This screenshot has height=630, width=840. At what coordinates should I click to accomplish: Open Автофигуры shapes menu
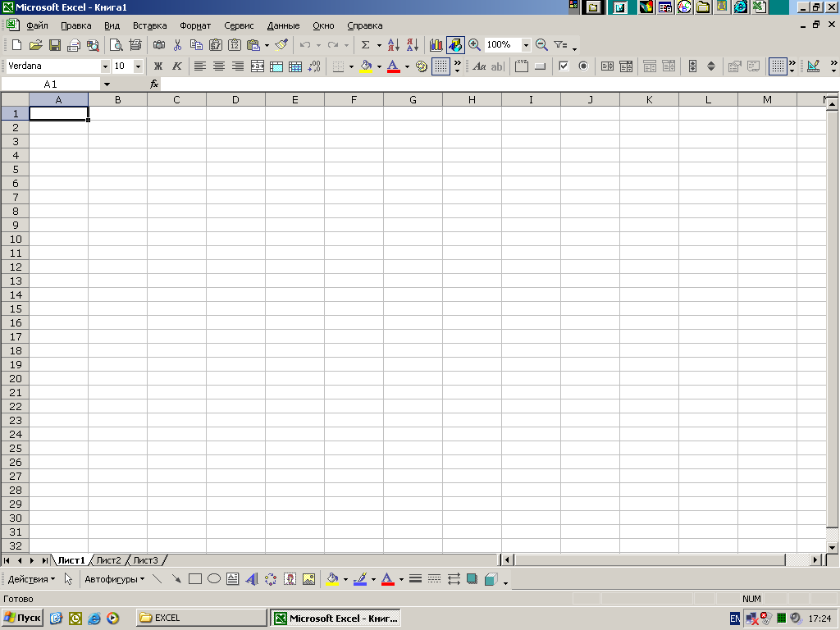tap(114, 579)
